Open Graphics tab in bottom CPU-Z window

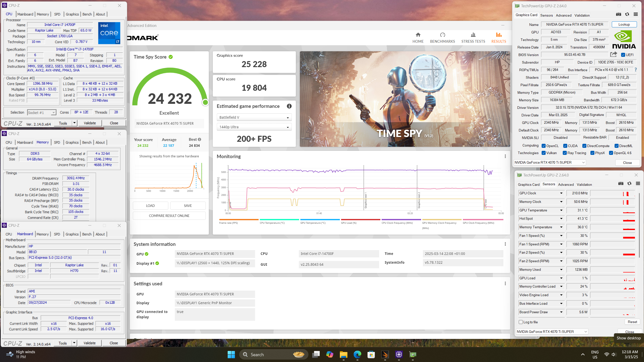point(72,234)
